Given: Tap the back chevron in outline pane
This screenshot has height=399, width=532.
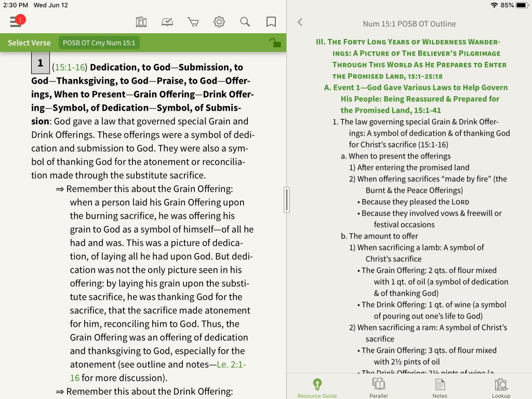Looking at the screenshot, I should pos(300,22).
